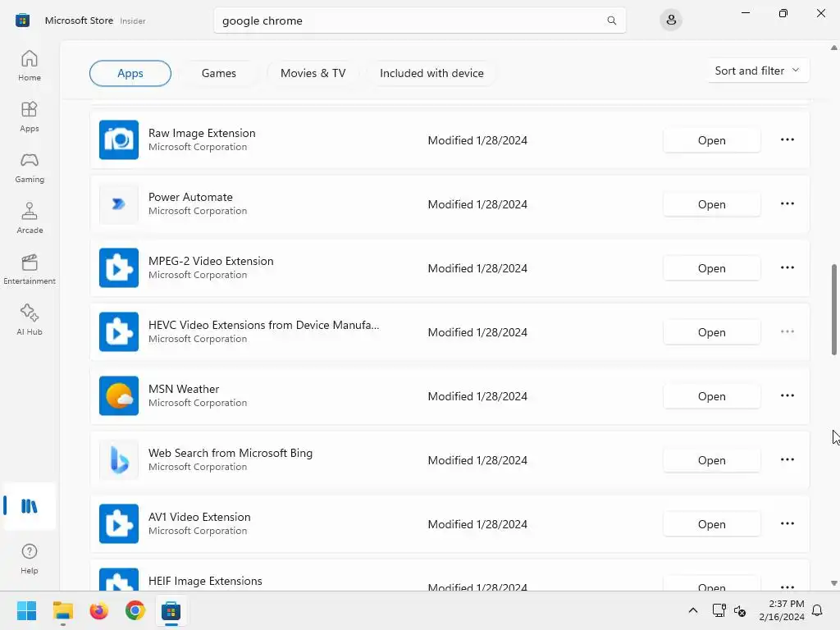The image size is (840, 630).
Task: Open AV1 Video Extension via Open button
Action: click(711, 524)
